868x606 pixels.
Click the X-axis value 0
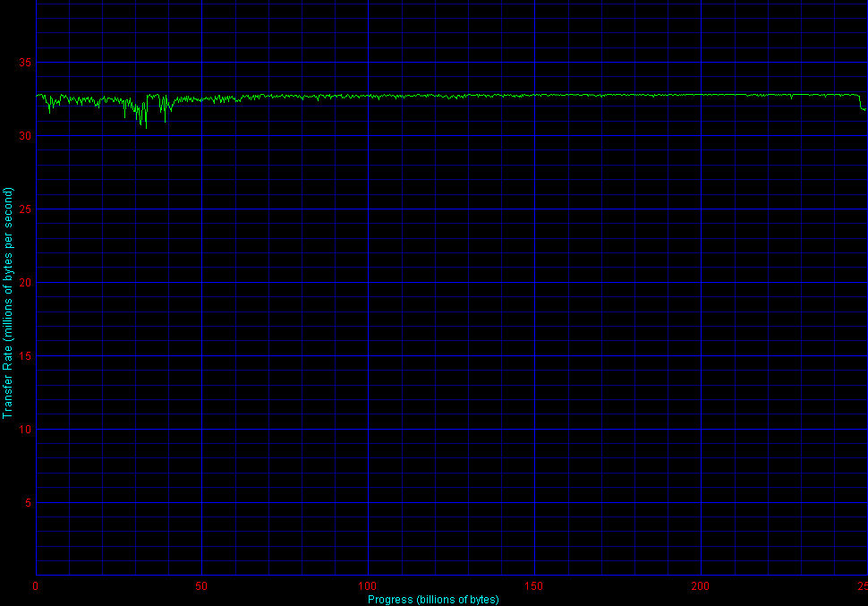tap(36, 586)
